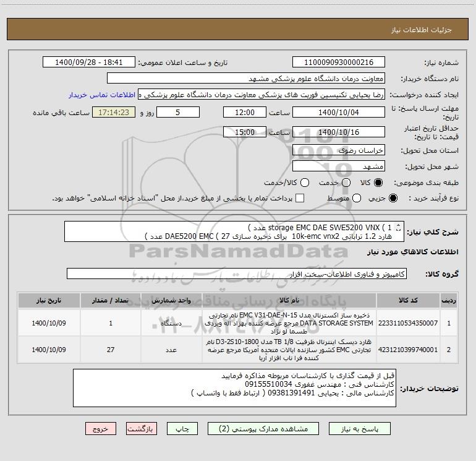Click the description box scroll stepper arrows
This screenshot has width=476, height=461.
click(x=399, y=227)
